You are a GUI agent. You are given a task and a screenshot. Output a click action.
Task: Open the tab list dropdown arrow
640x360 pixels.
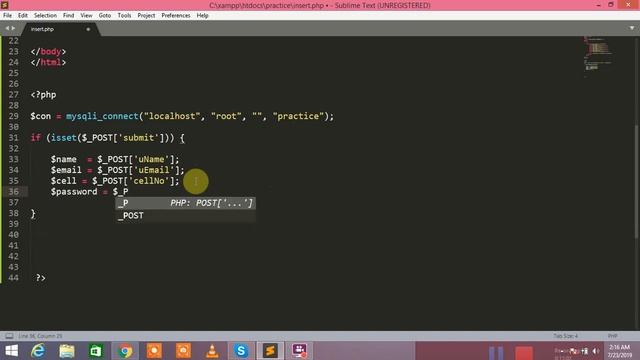point(632,28)
